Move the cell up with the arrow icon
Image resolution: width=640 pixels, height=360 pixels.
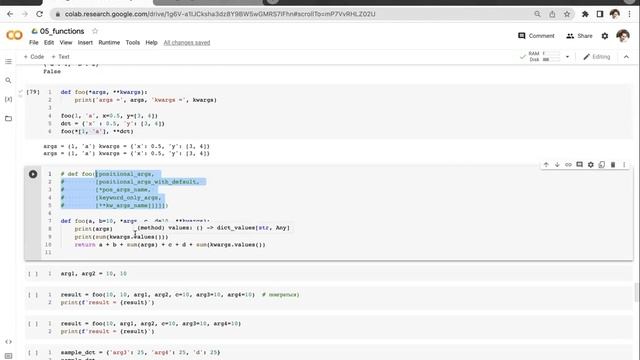pos(546,164)
